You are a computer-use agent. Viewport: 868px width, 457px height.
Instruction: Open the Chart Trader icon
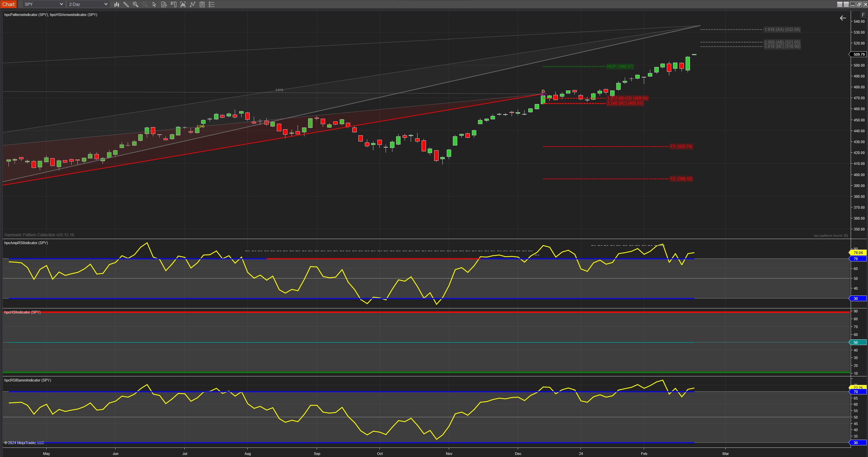[173, 4]
